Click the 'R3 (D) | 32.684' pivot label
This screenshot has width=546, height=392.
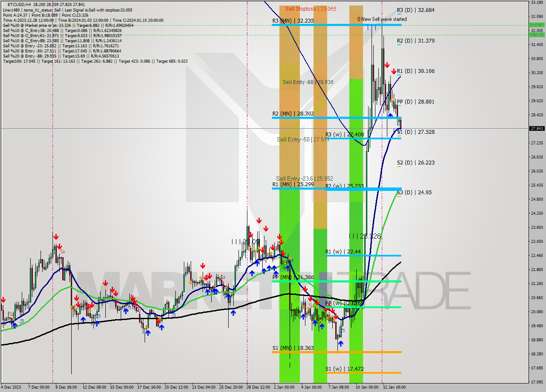point(416,10)
